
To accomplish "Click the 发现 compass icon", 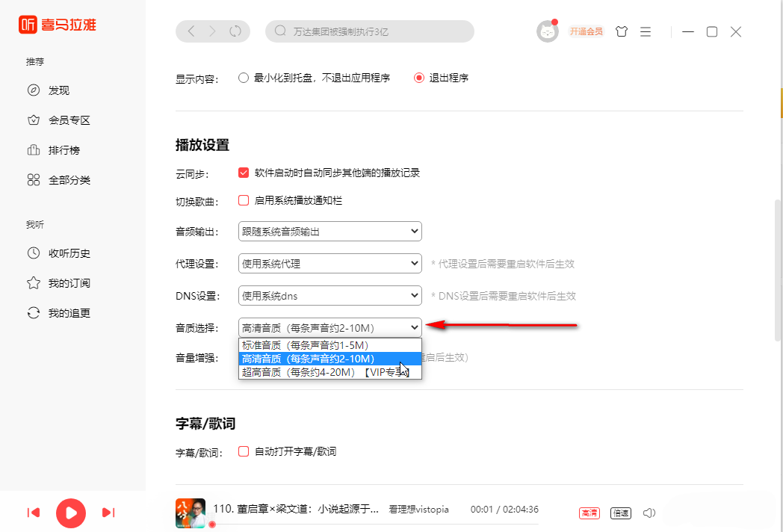I will [34, 90].
